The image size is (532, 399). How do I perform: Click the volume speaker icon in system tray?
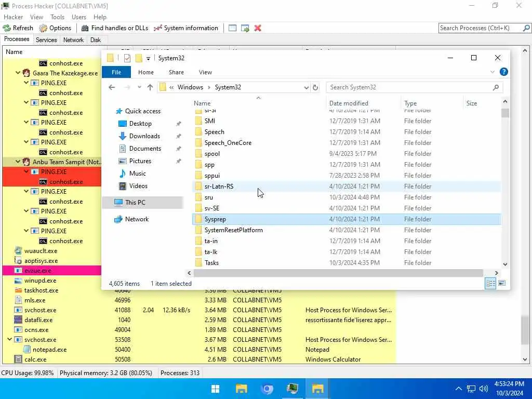point(484,389)
